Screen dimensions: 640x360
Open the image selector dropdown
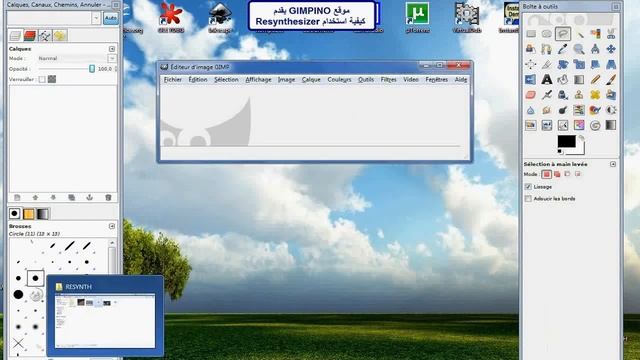(96, 18)
